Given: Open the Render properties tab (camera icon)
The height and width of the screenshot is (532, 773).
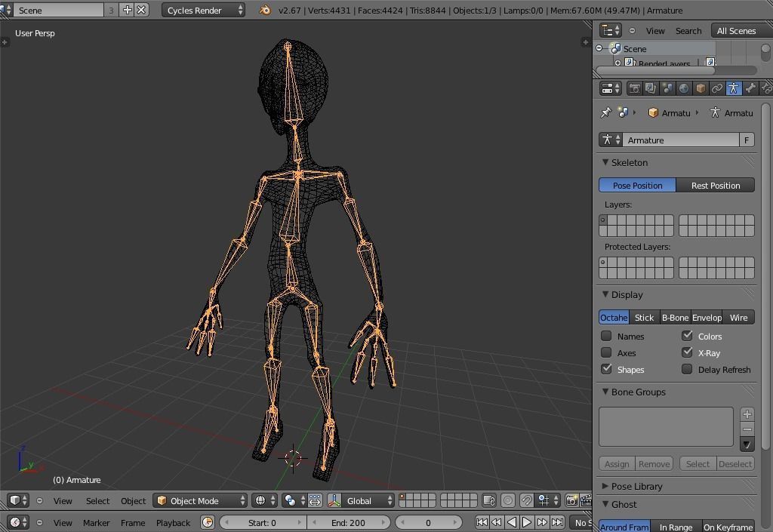Looking at the screenshot, I should click(635, 88).
